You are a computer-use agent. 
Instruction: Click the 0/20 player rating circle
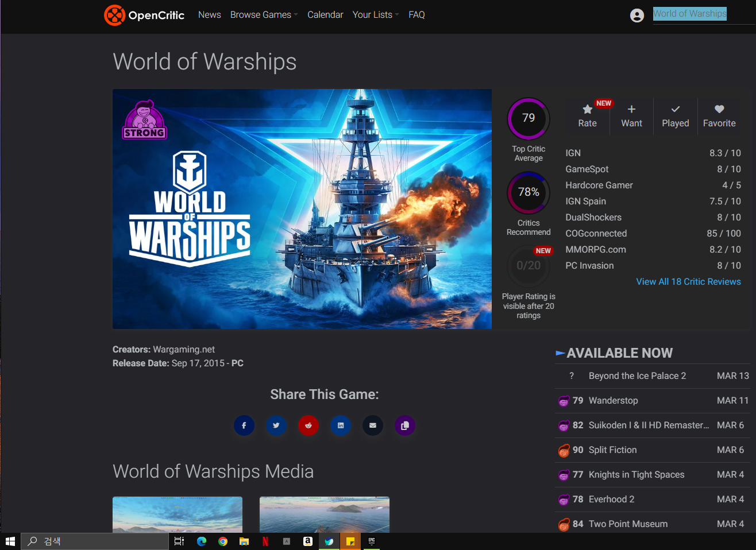(x=529, y=266)
